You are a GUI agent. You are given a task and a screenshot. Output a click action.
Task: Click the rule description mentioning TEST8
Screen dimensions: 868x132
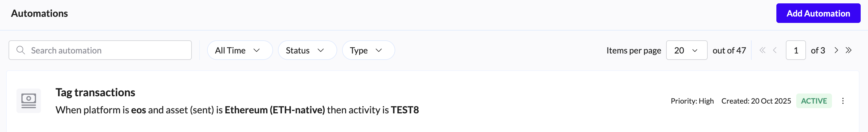point(237,110)
